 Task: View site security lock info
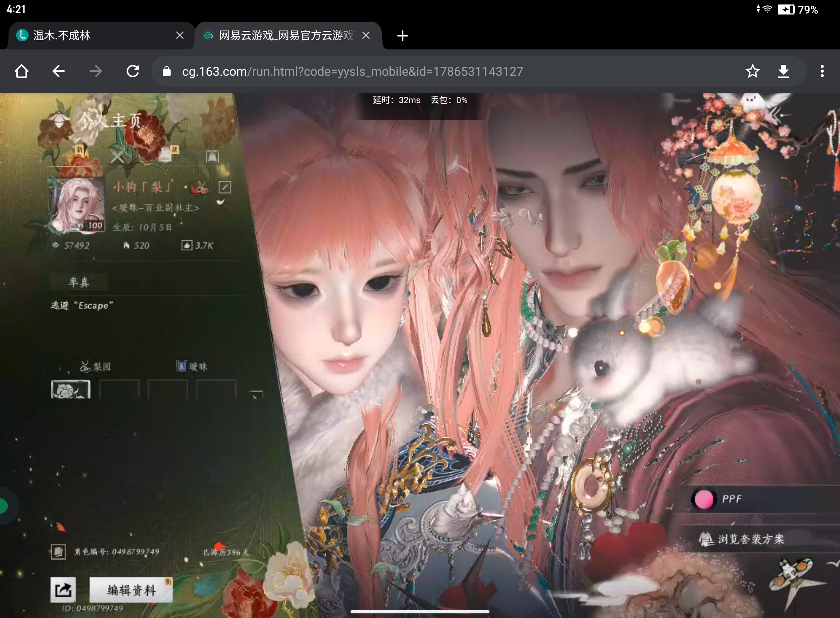pos(166,71)
